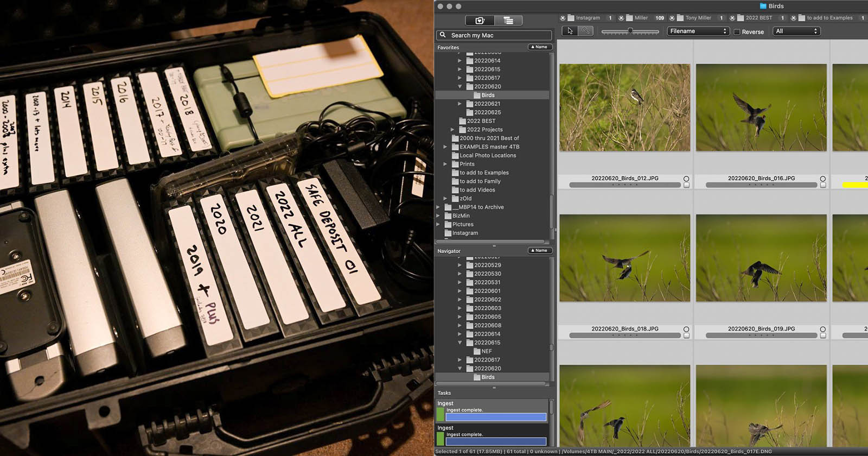The height and width of the screenshot is (456, 868).
Task: Select the magnifying glass zoom tool
Action: point(586,31)
